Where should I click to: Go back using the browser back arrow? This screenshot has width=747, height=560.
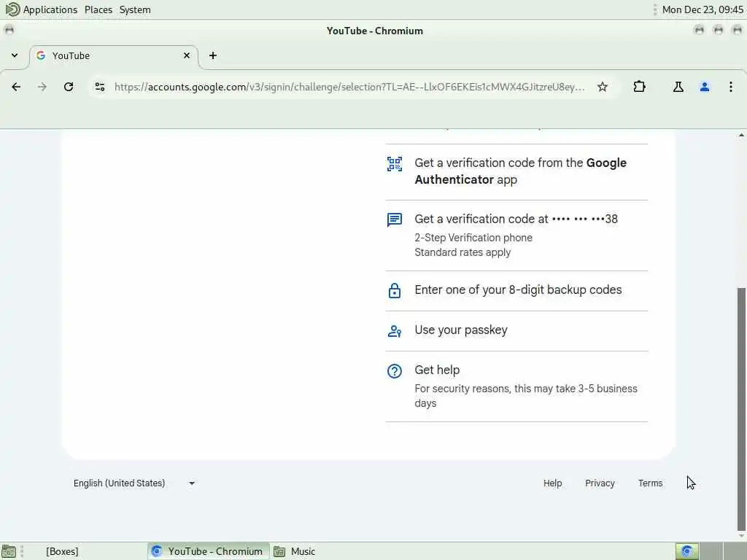click(16, 87)
